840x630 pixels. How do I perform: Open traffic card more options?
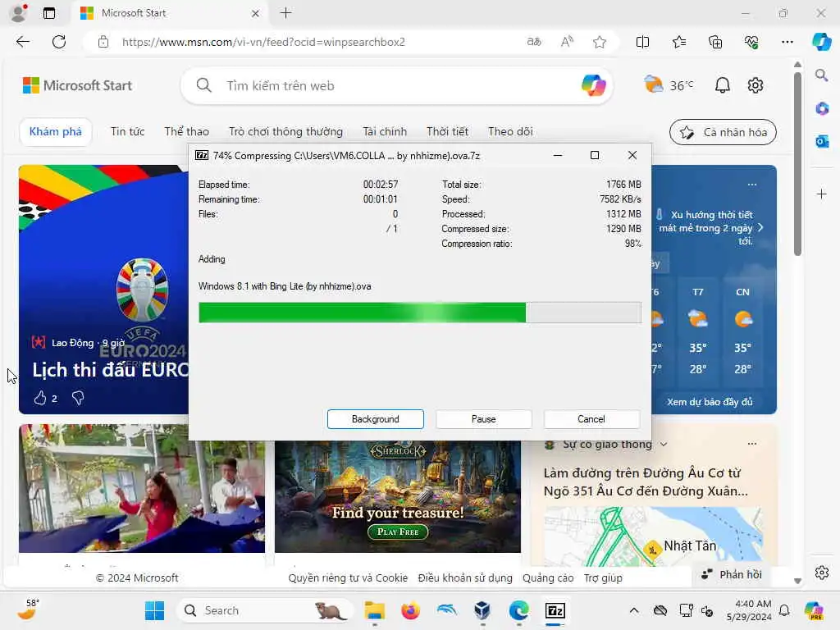(752, 444)
